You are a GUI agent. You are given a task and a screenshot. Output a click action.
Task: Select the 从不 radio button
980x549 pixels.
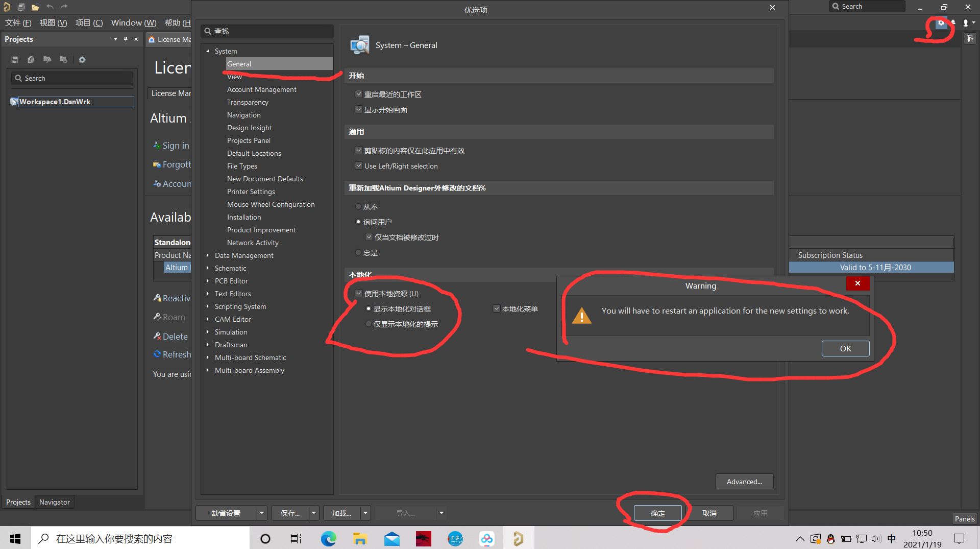pos(358,206)
